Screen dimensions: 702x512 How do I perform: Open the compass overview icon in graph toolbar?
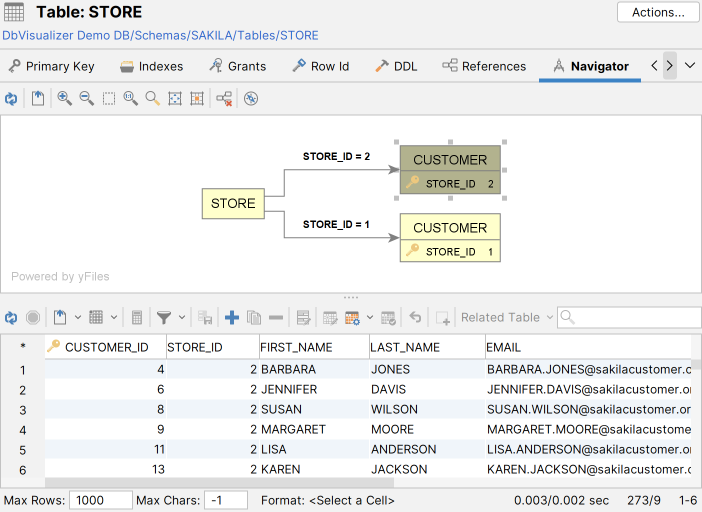(251, 98)
